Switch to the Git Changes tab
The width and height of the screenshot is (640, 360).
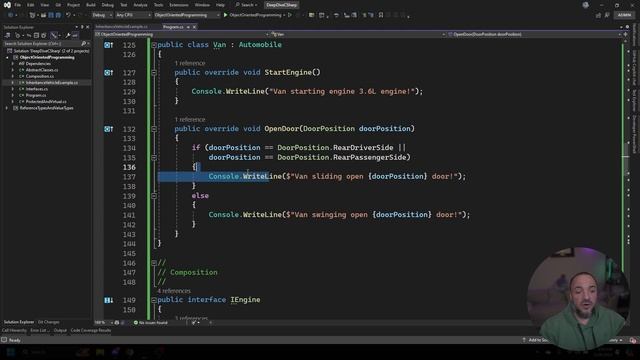[x=49, y=322]
